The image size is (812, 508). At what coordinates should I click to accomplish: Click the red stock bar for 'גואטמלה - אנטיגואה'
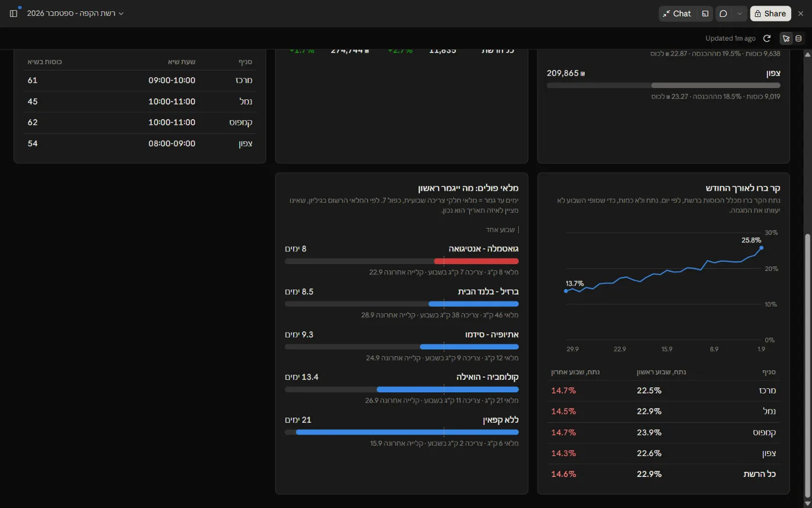pos(476,261)
